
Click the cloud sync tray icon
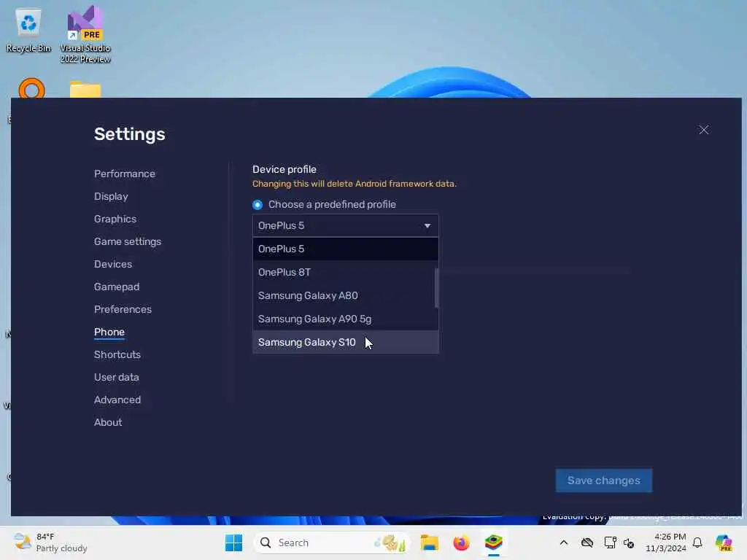pyautogui.click(x=587, y=542)
